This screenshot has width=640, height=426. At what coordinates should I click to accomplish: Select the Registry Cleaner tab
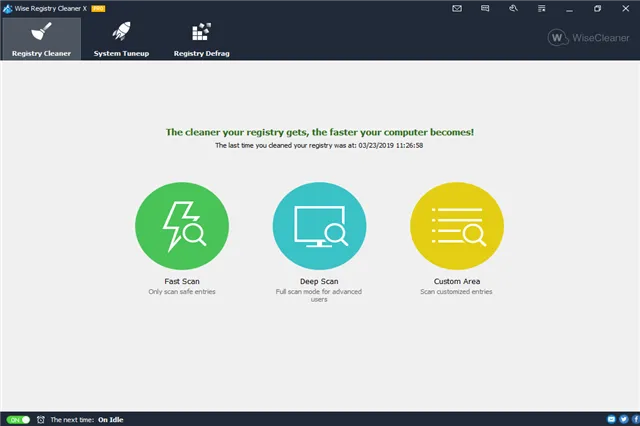click(x=41, y=39)
